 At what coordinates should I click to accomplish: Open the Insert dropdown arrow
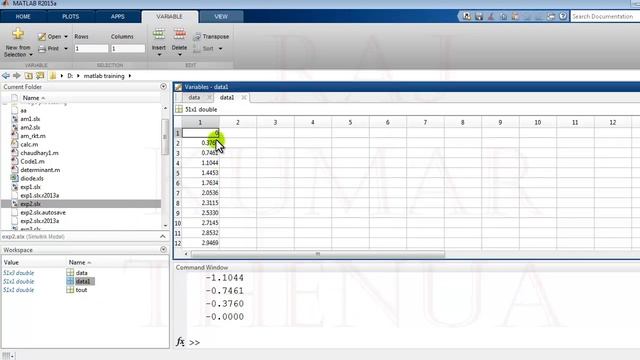(159, 55)
